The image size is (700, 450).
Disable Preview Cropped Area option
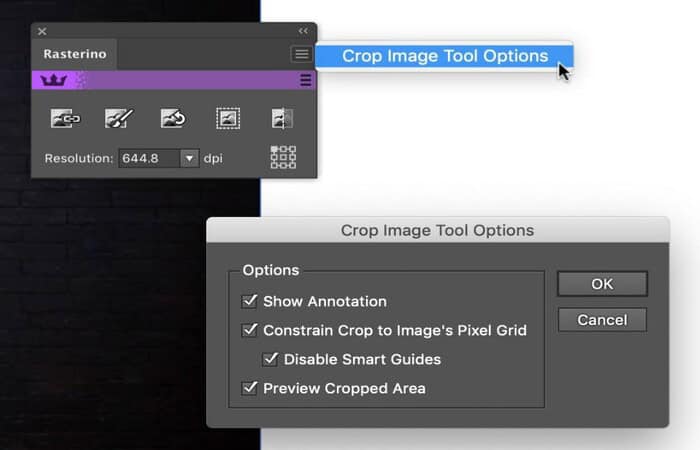pos(250,388)
